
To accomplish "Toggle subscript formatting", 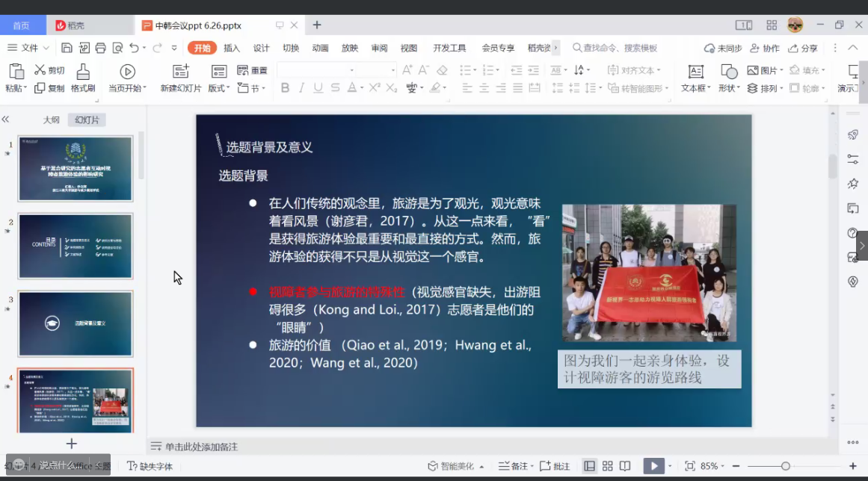I will [391, 88].
